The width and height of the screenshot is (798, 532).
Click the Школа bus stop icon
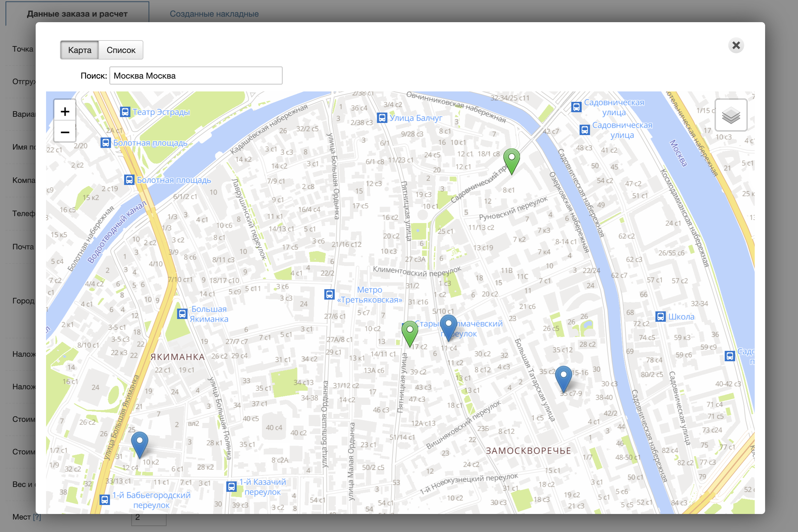[x=660, y=317]
